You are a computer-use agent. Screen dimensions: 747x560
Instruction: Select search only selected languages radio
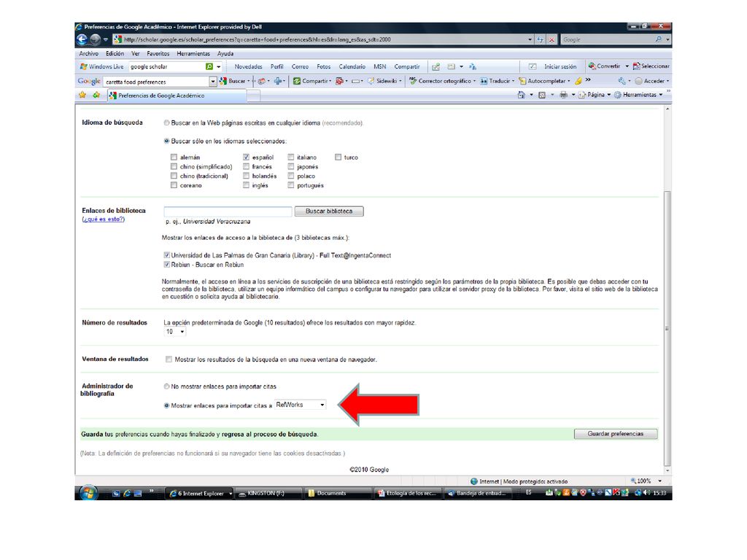[167, 141]
